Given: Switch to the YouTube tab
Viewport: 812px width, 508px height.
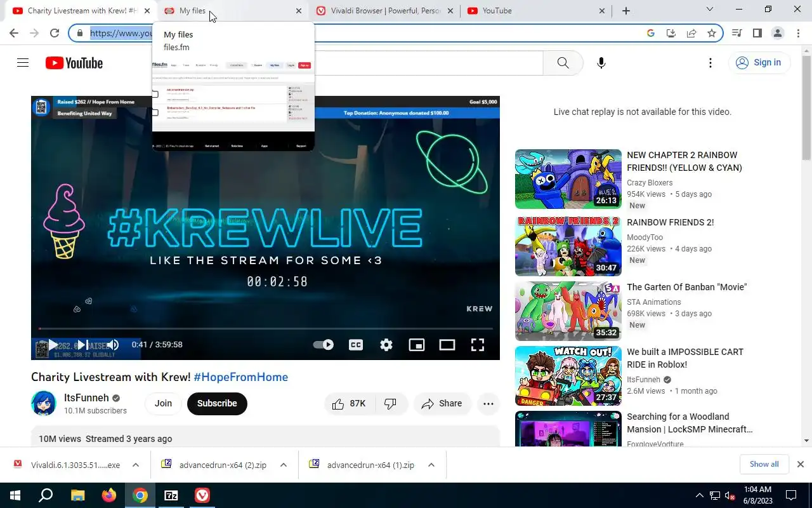Looking at the screenshot, I should (x=537, y=11).
